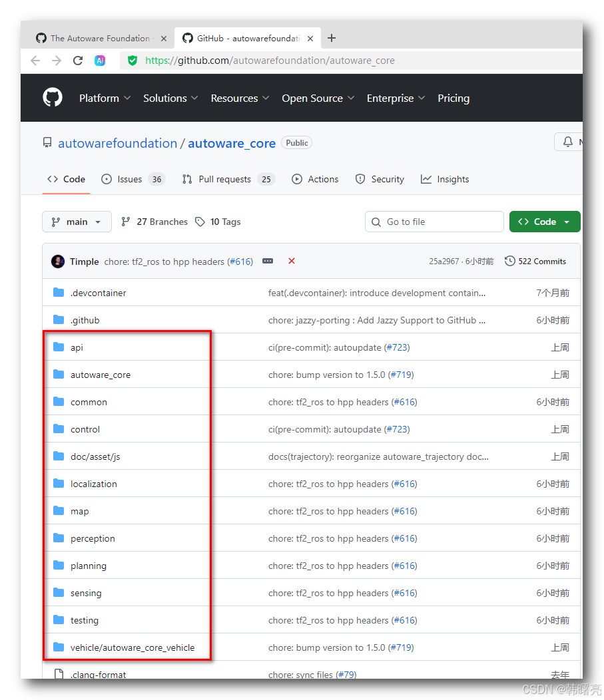
Task: Click Timple's avatar image
Action: tap(58, 261)
